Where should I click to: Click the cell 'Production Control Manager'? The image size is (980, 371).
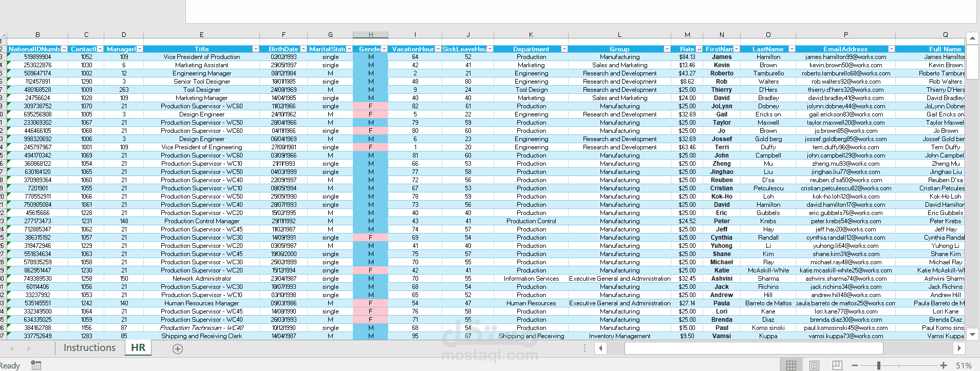(x=202, y=221)
